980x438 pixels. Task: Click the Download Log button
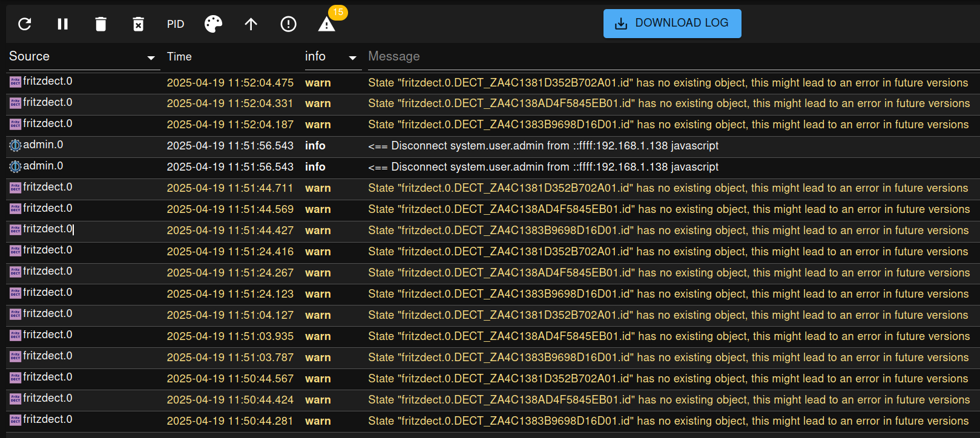click(672, 24)
